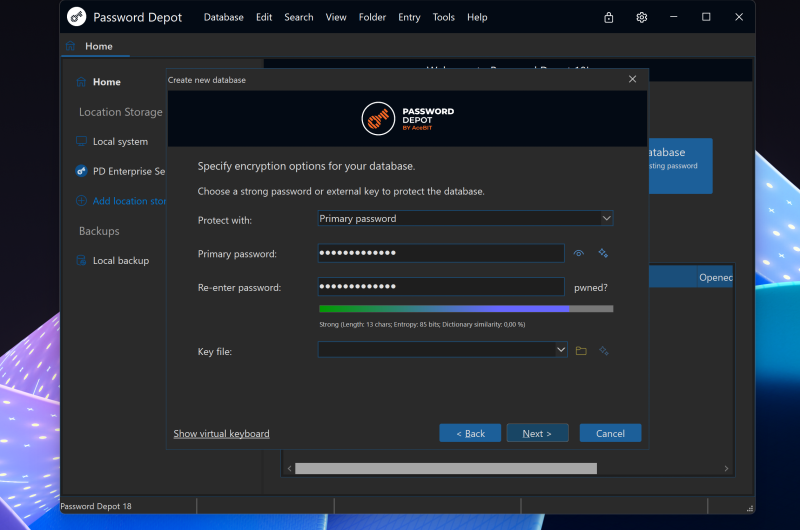Image resolution: width=800 pixels, height=530 pixels.
Task: Select Home in the sidebar
Action: (107, 82)
